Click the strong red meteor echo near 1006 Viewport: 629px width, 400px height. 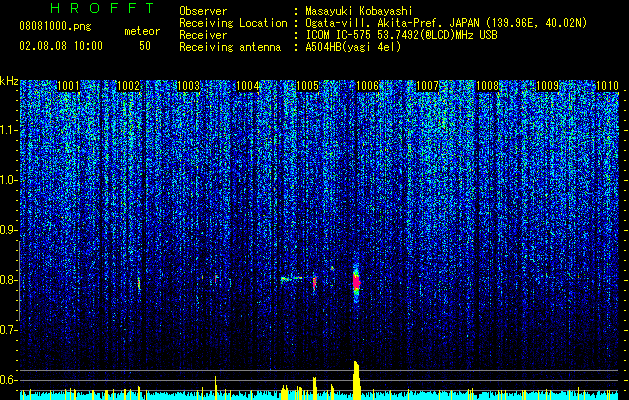click(x=356, y=282)
